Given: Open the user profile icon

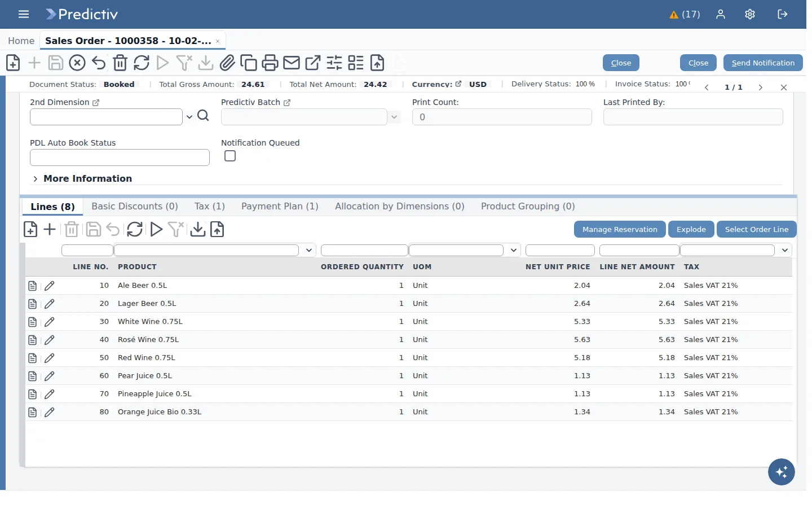Looking at the screenshot, I should point(721,14).
